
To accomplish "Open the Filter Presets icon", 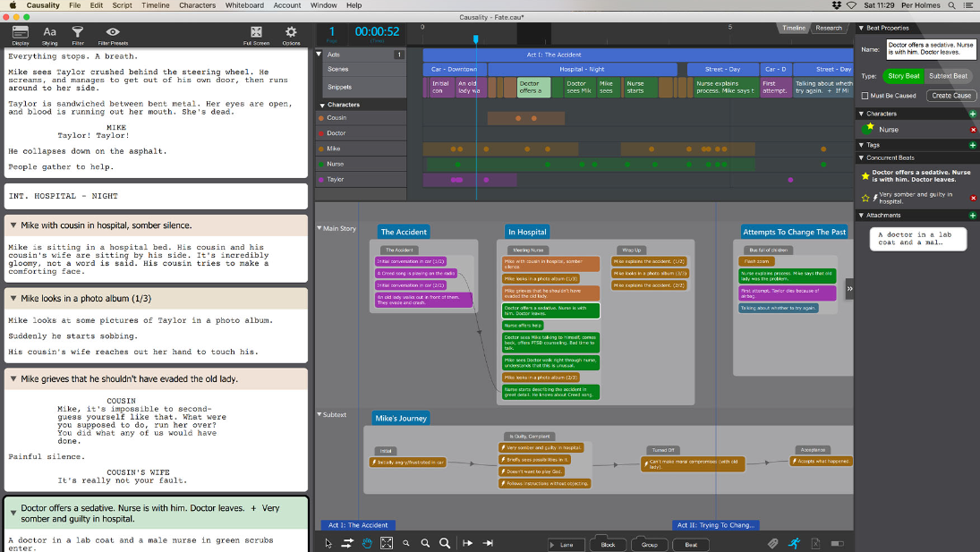I will (x=112, y=33).
